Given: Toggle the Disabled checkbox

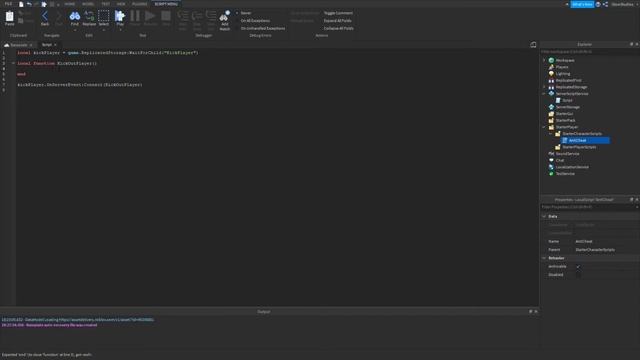Looking at the screenshot, I should pyautogui.click(x=578, y=275).
